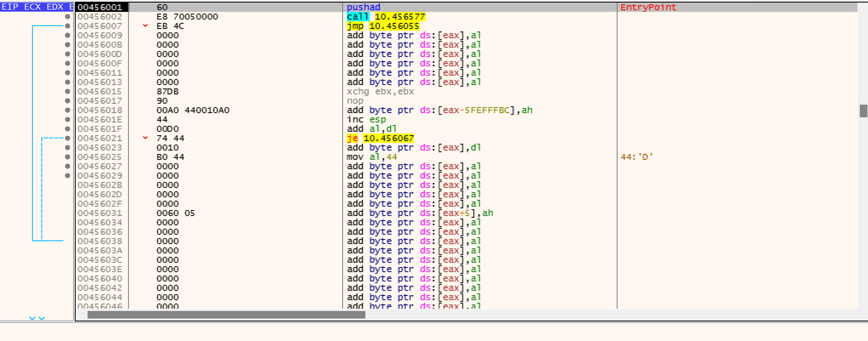
Task: Select address 00456023
Action: pyautogui.click(x=99, y=148)
